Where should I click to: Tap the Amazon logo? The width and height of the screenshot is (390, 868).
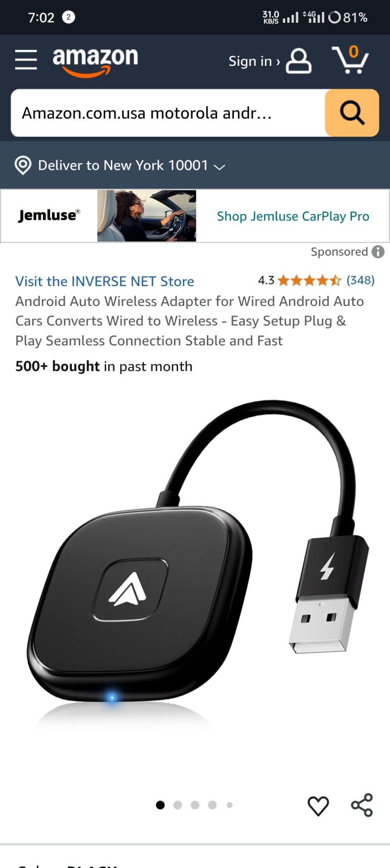click(96, 62)
